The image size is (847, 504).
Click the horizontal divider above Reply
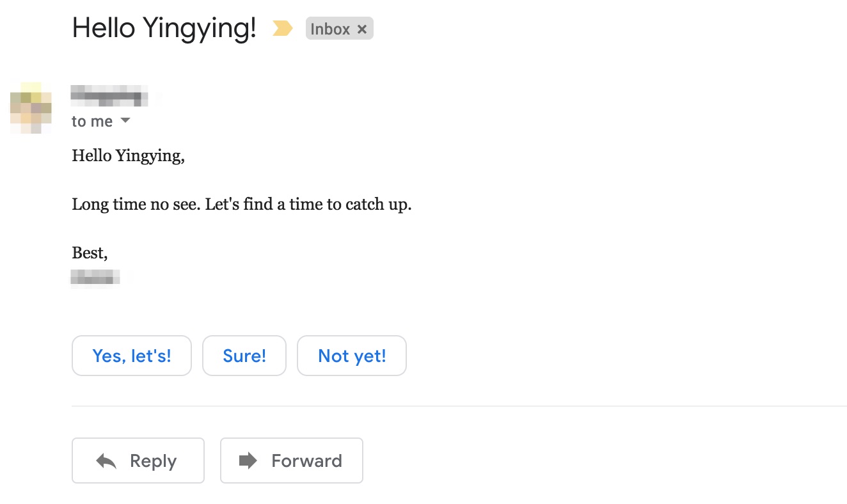click(459, 406)
